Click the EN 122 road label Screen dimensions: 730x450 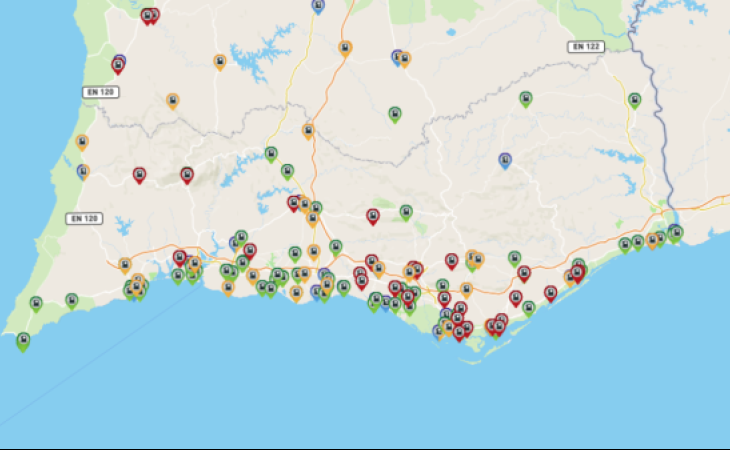(586, 47)
